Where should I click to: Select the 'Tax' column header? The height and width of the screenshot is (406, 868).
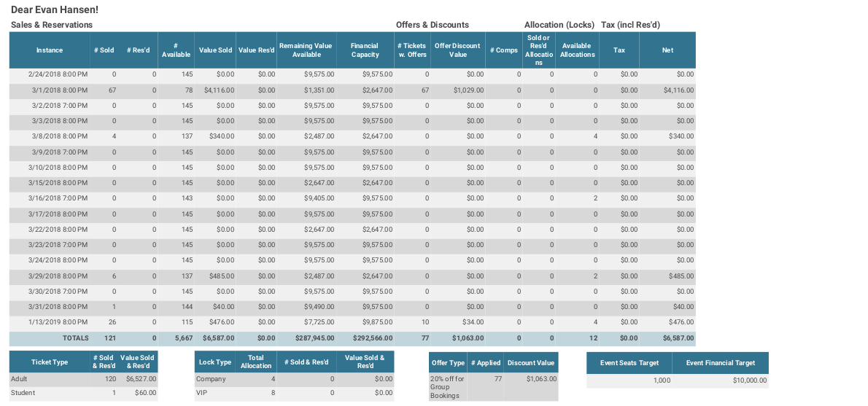(619, 50)
